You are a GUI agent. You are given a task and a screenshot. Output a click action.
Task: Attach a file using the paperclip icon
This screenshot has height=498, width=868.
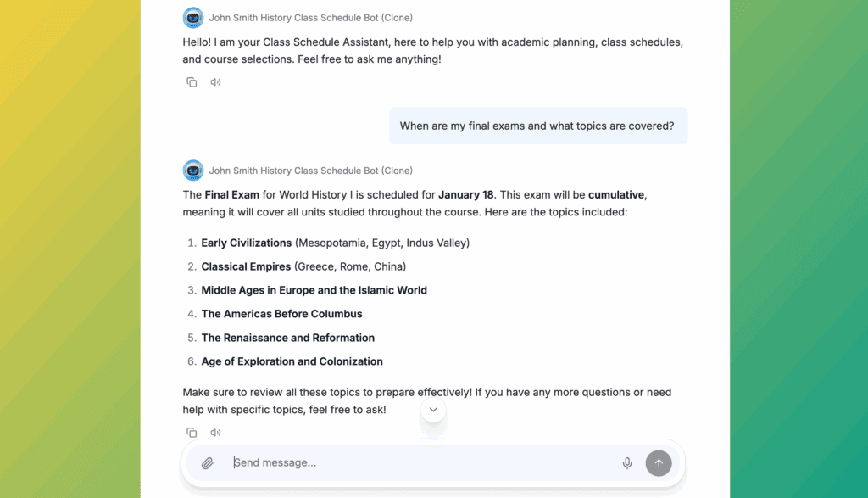click(207, 463)
